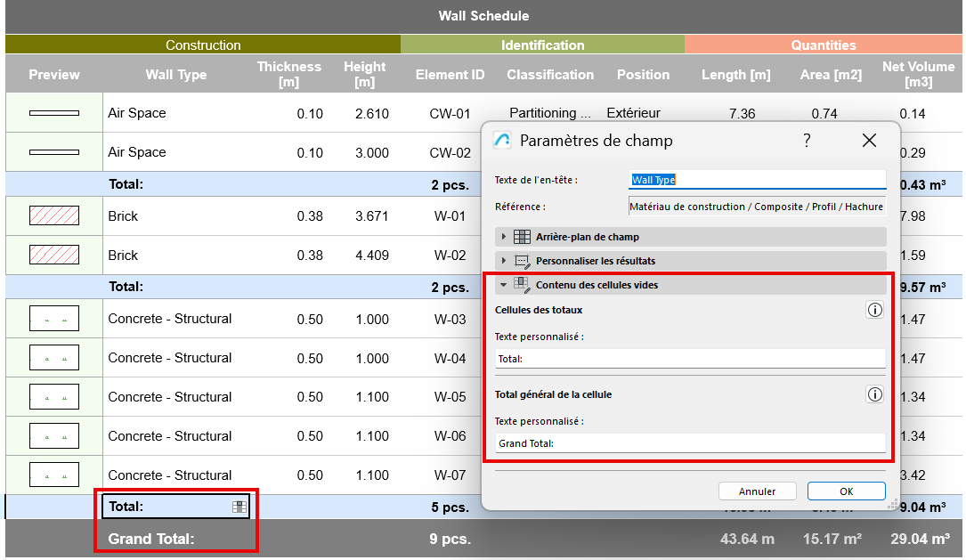Viewport: 966px width, 560px height.
Task: Click the field settings icon in Total cell
Action: (x=239, y=507)
